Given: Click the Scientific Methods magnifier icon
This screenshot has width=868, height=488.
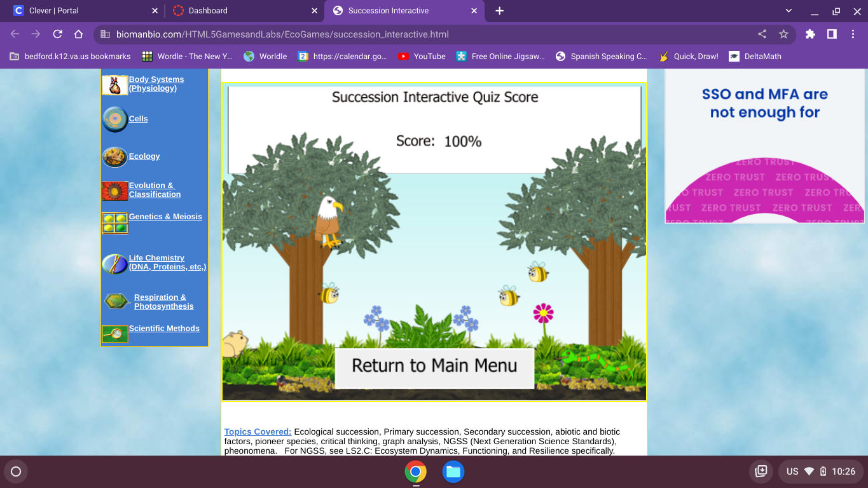Looking at the screenshot, I should click(x=114, y=334).
